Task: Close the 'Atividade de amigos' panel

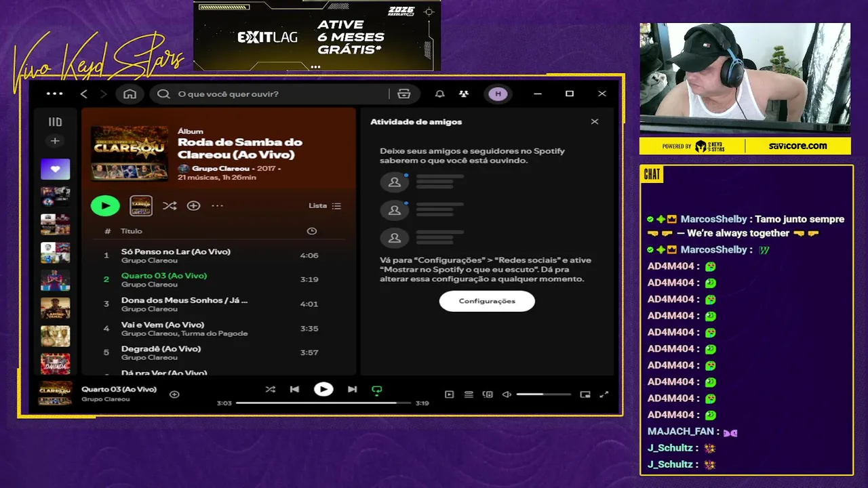Action: click(595, 122)
